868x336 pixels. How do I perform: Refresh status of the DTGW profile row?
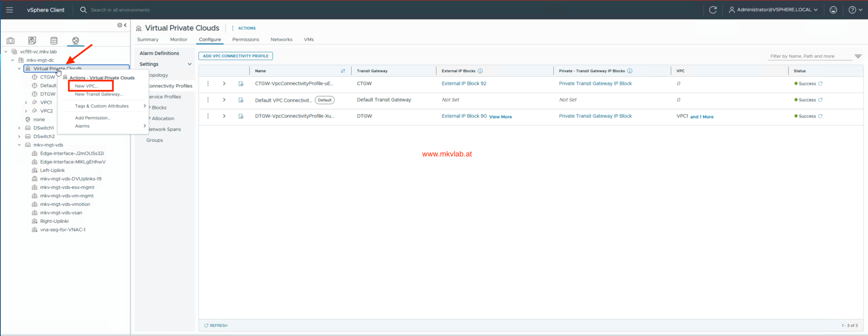821,116
